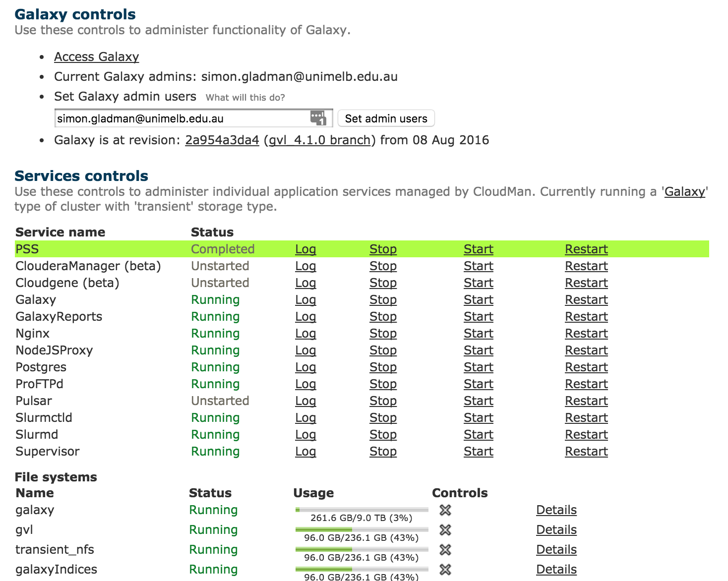Restart the Postgres service
728x581 pixels.
(x=587, y=367)
